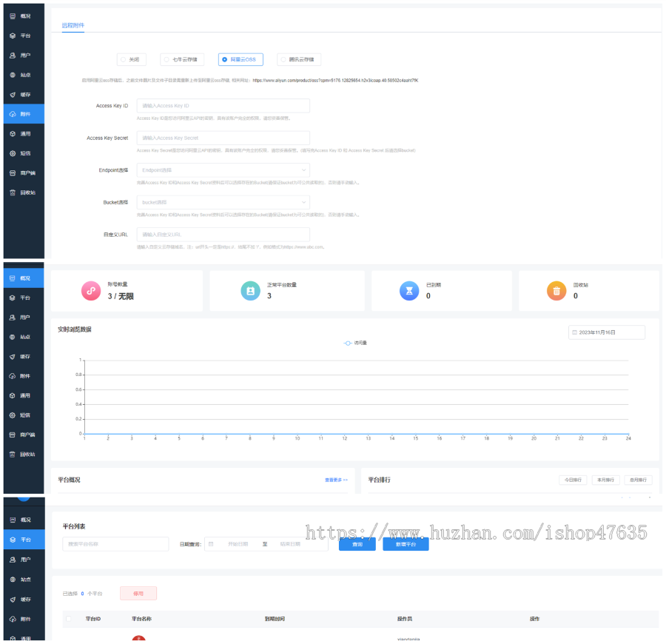Open 短信 in the top panel sidebar

[x=24, y=153]
